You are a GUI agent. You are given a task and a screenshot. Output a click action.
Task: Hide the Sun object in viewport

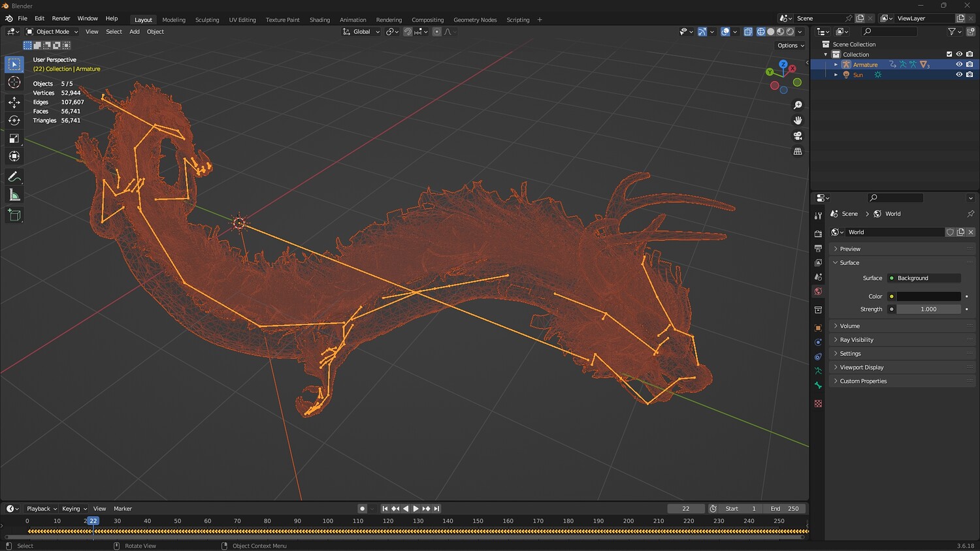(x=959, y=75)
